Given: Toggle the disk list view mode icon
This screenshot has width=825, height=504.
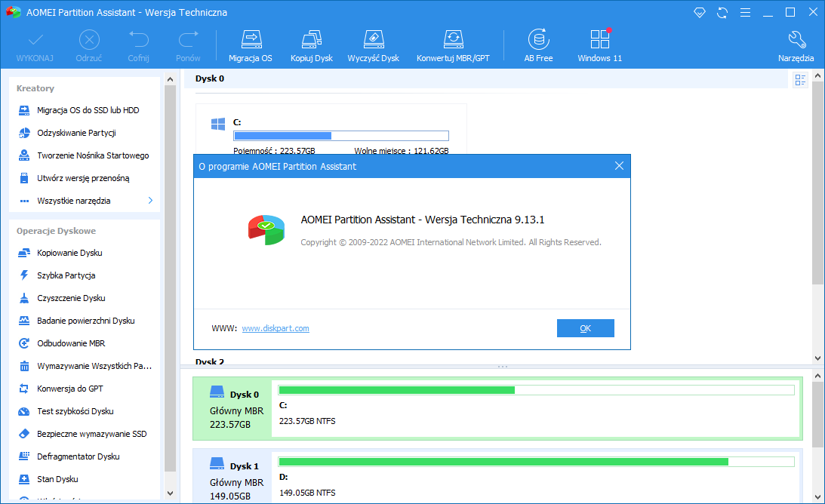Looking at the screenshot, I should (x=800, y=80).
